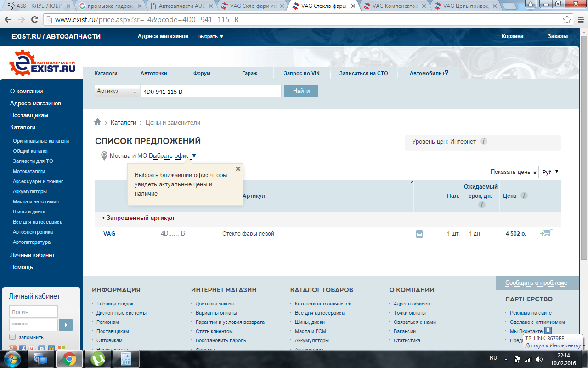This screenshot has height=368, width=588.
Task: Open the Артикул search type dropdown
Action: 117,91
